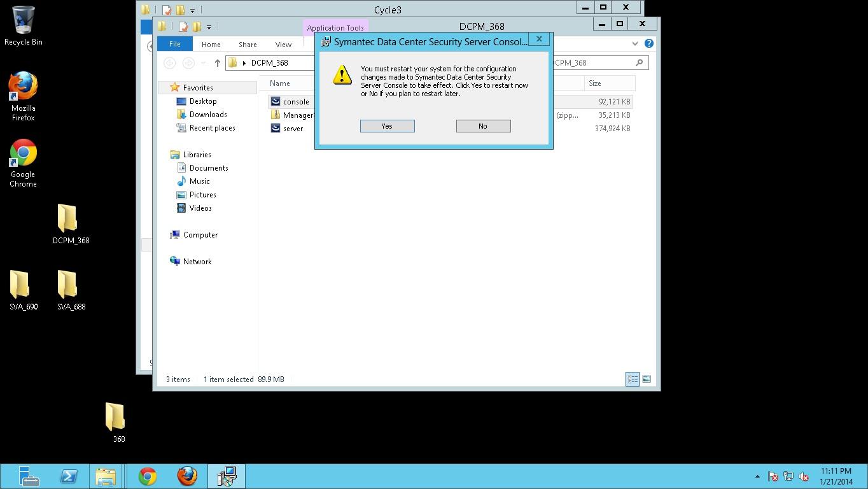Launch Chrome from the taskbar

[x=148, y=476]
